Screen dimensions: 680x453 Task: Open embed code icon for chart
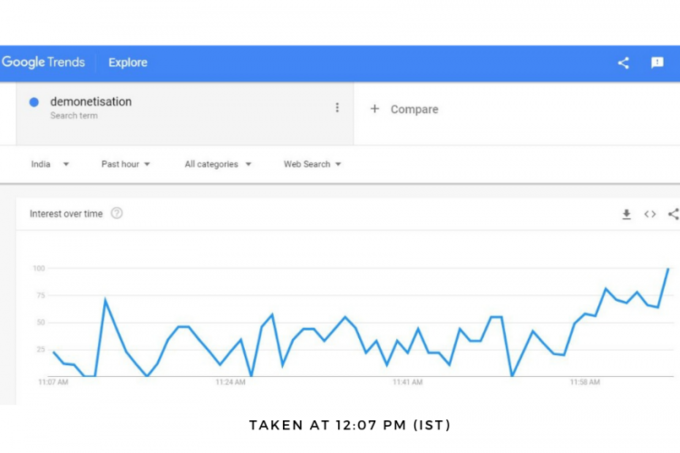pyautogui.click(x=650, y=214)
